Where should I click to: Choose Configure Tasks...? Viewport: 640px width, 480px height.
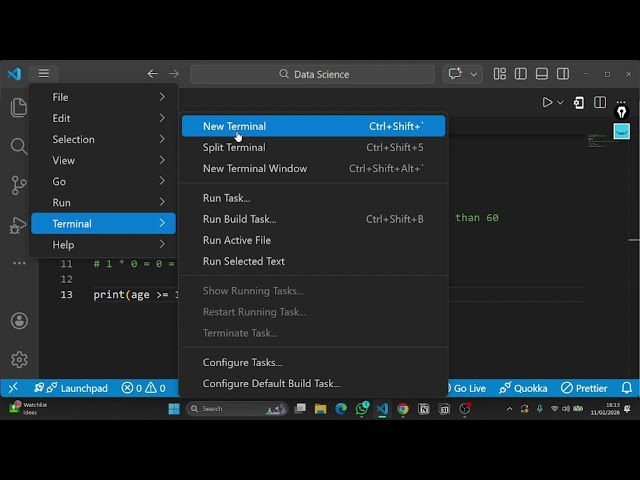(313, 362)
